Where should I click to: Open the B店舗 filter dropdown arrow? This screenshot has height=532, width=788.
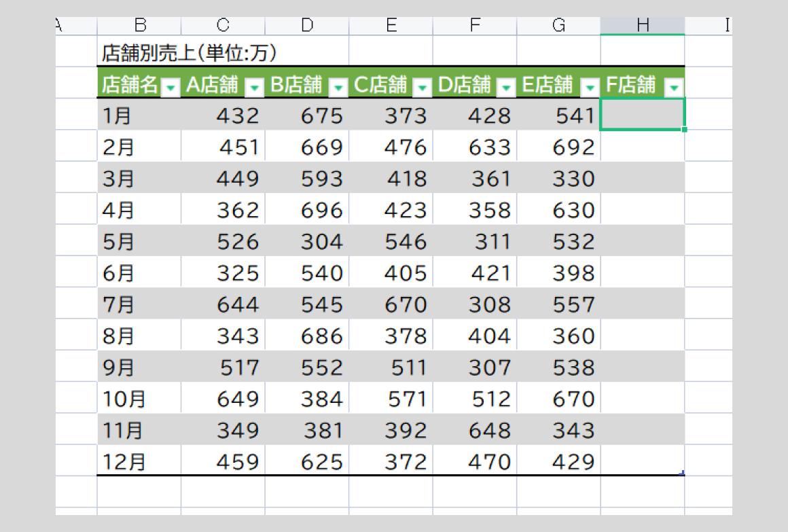coord(338,88)
